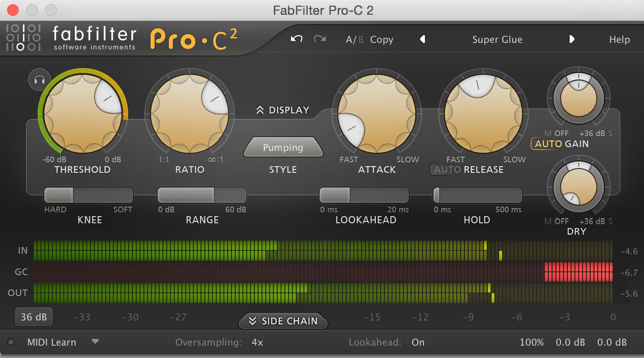644x358 pixels.
Task: Open the Super Glue preset menu
Action: coord(497,40)
